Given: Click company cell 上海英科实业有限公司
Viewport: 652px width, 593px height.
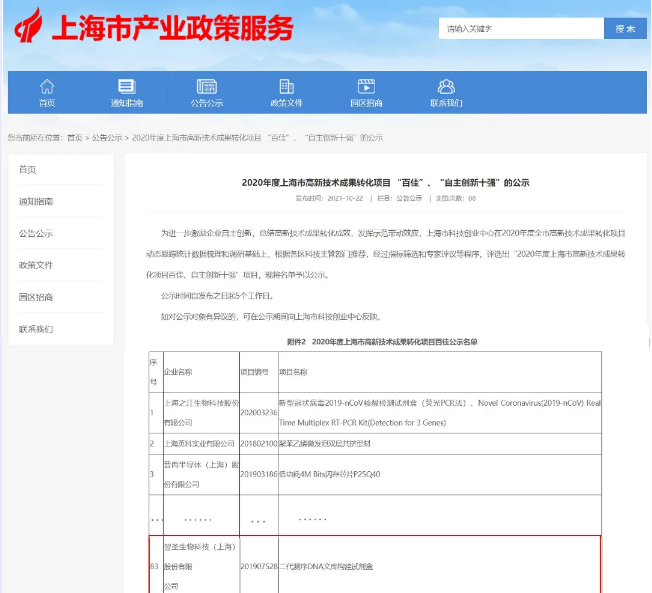Looking at the screenshot, I should [x=199, y=444].
